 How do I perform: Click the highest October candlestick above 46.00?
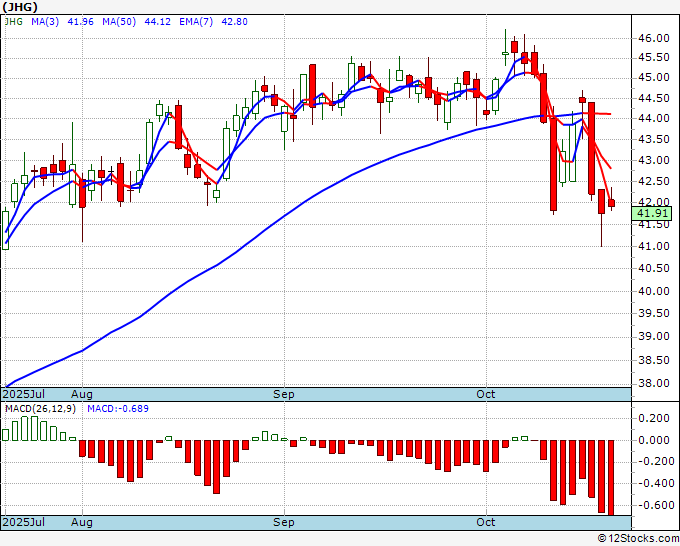505,47
